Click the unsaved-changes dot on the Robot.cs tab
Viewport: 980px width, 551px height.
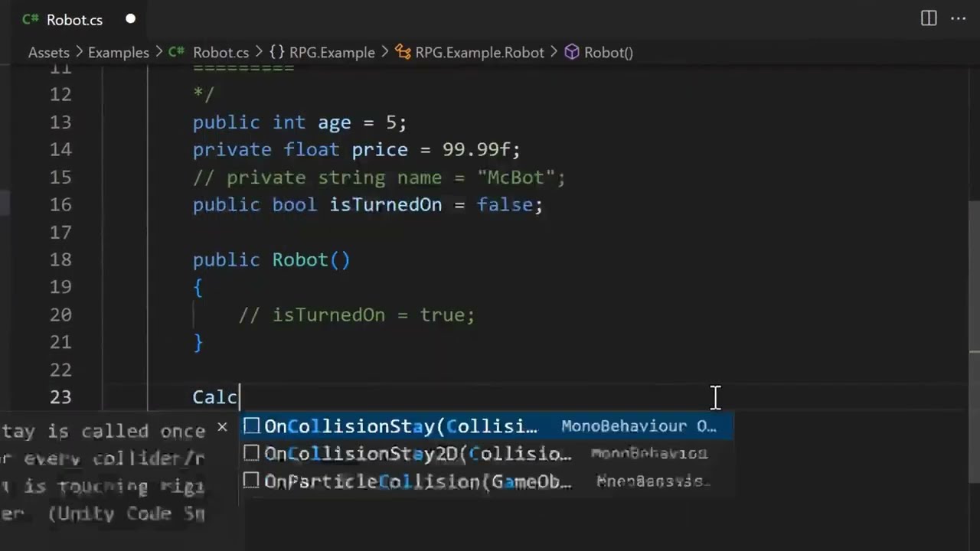[130, 19]
